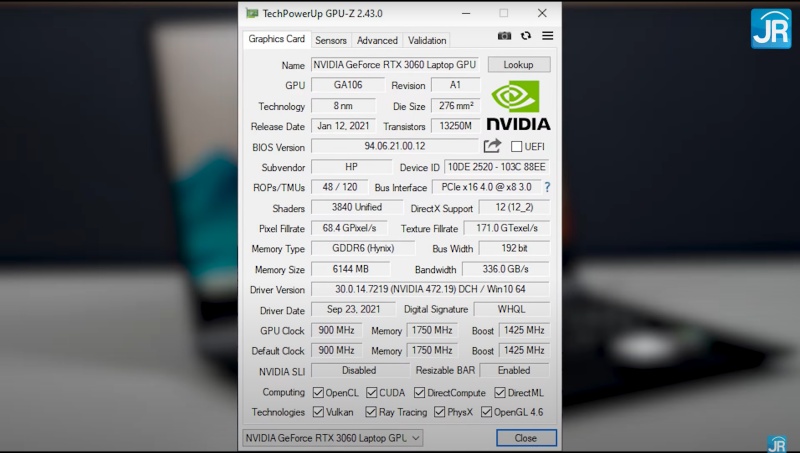Open the GPU selection dropdown at bottom
800x453 pixels.
tap(332, 438)
